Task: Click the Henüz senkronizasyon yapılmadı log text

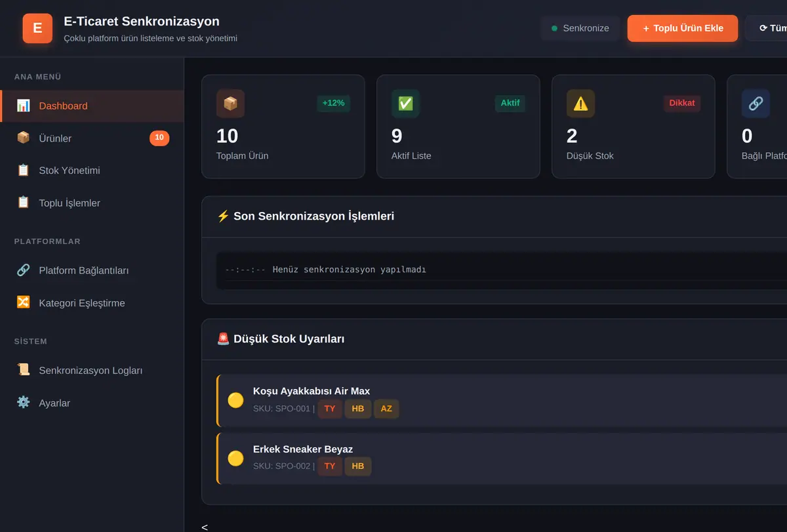Action: pyautogui.click(x=350, y=270)
